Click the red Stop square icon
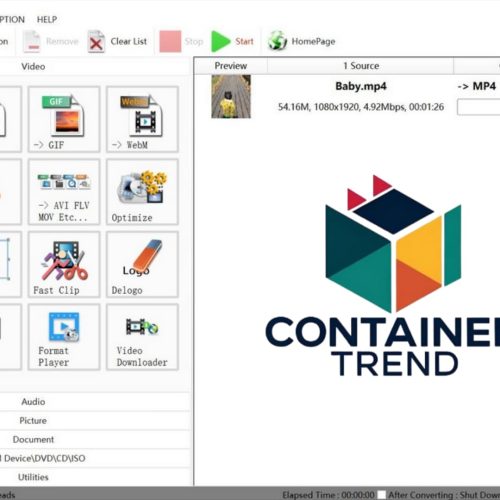Viewport: 500px width, 500px height. pyautogui.click(x=170, y=41)
